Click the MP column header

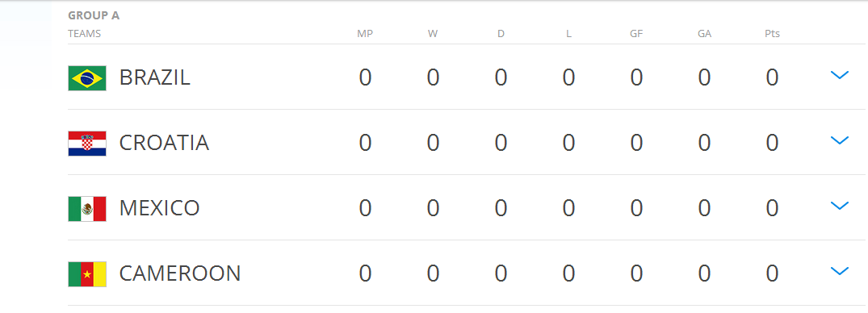(365, 34)
